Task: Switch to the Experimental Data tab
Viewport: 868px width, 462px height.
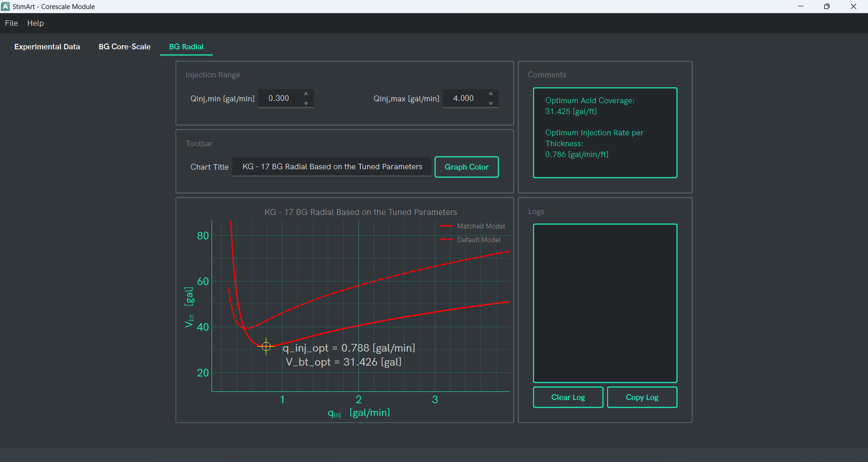Action: click(x=47, y=47)
